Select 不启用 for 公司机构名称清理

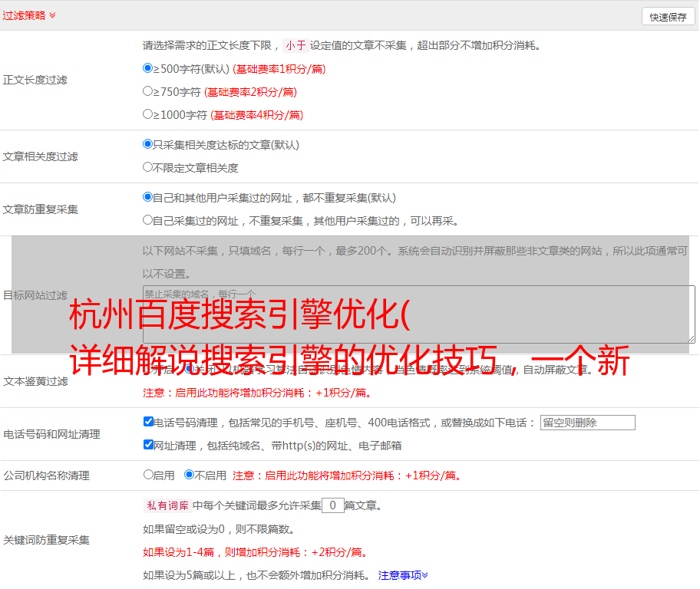click(x=189, y=474)
